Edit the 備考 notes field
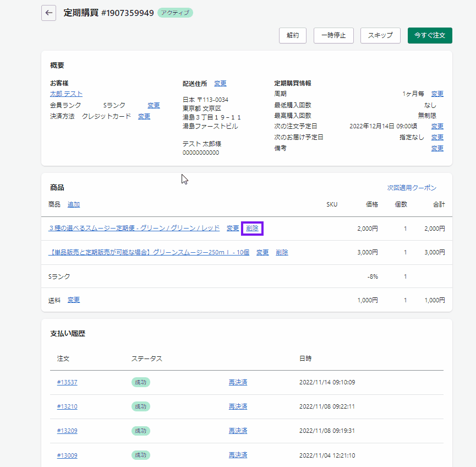The height and width of the screenshot is (467, 476). [437, 148]
